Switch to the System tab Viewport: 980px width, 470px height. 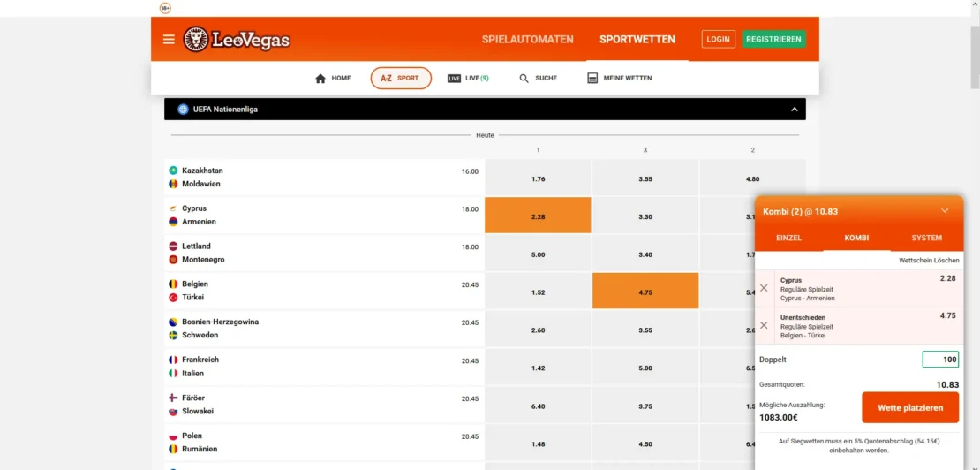pyautogui.click(x=926, y=239)
